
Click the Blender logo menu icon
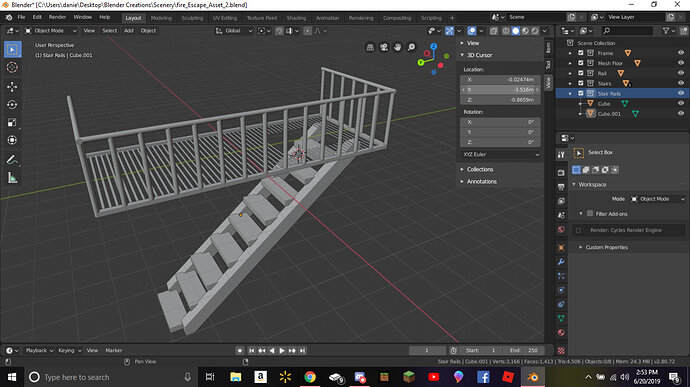coord(8,18)
